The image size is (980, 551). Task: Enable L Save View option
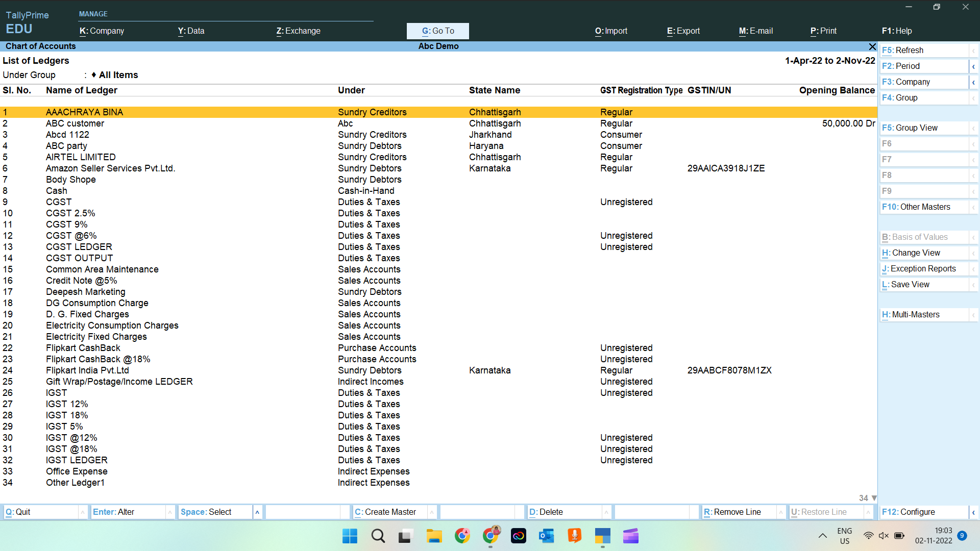point(923,284)
